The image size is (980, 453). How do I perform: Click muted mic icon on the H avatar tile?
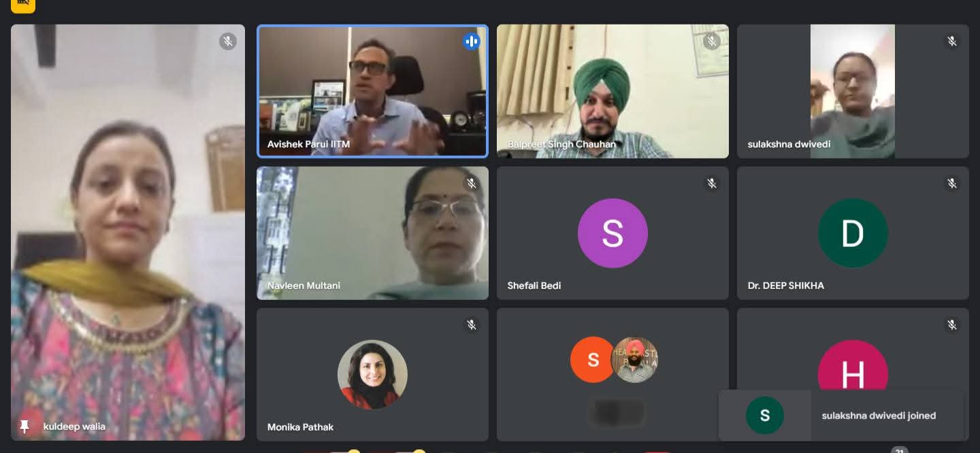952,325
